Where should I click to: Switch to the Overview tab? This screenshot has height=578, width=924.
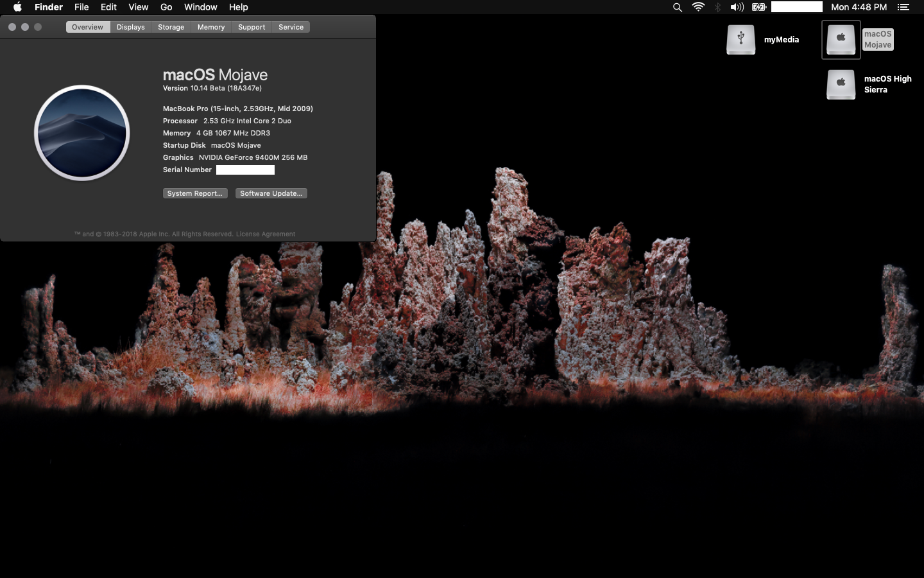[87, 27]
